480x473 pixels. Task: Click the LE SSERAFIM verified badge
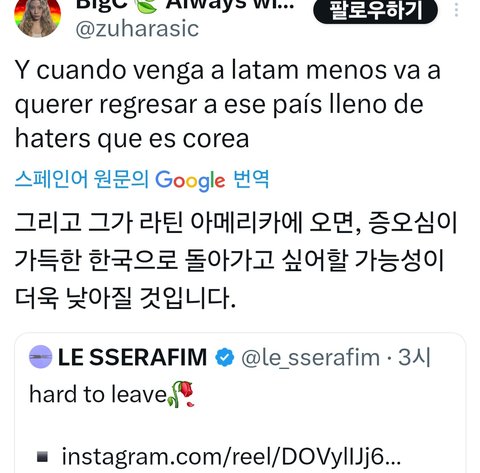point(225,357)
